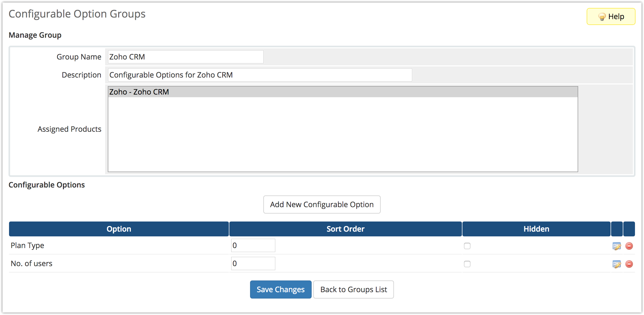This screenshot has height=315, width=644.
Task: Click the Configurable Options heading
Action: pos(47,185)
